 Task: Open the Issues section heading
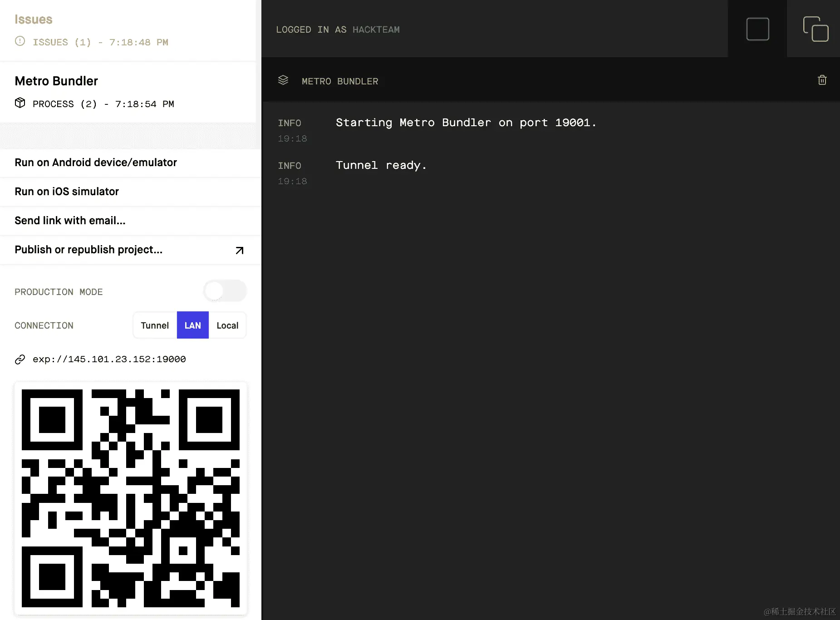[x=34, y=19]
